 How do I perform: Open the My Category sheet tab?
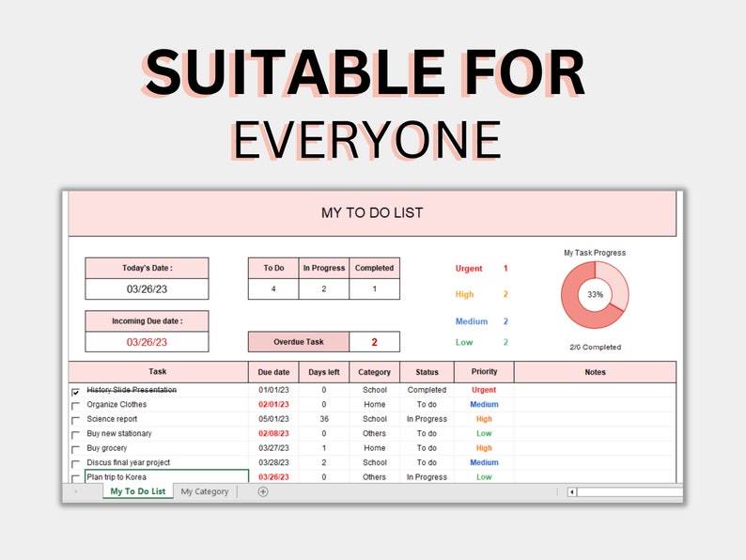(205, 491)
